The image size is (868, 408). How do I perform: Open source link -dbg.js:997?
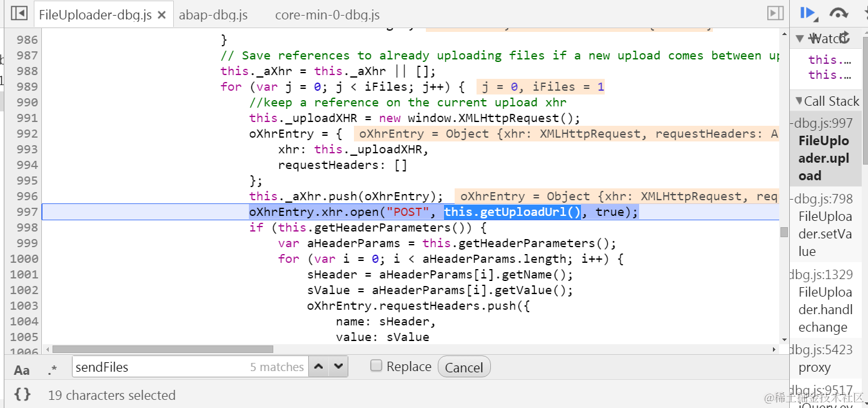(822, 123)
